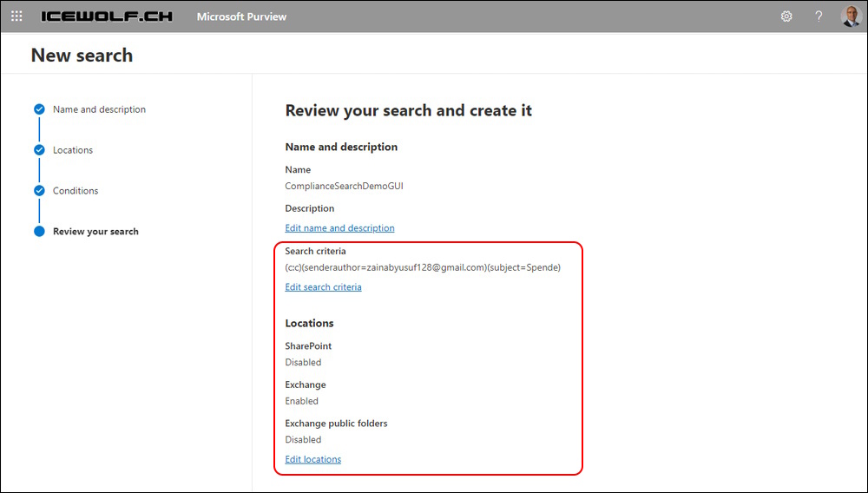Click the ComplianceSearchDemoGUI name value
This screenshot has height=493, width=868.
tap(344, 186)
